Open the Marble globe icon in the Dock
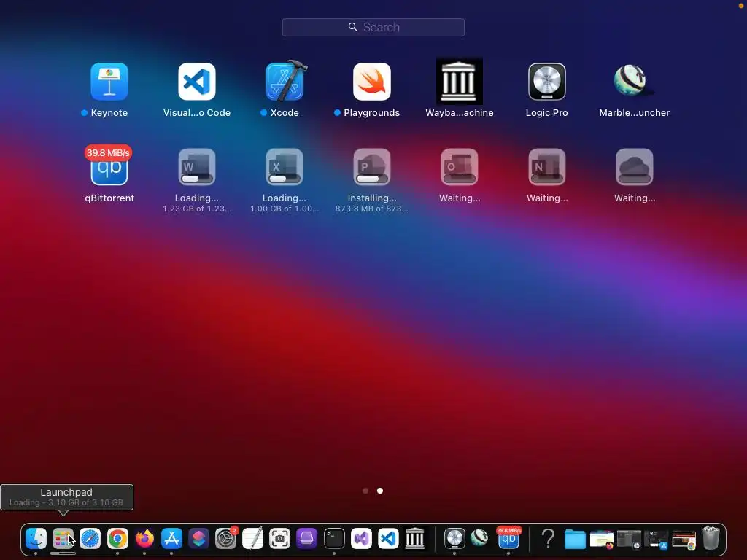 click(480, 537)
